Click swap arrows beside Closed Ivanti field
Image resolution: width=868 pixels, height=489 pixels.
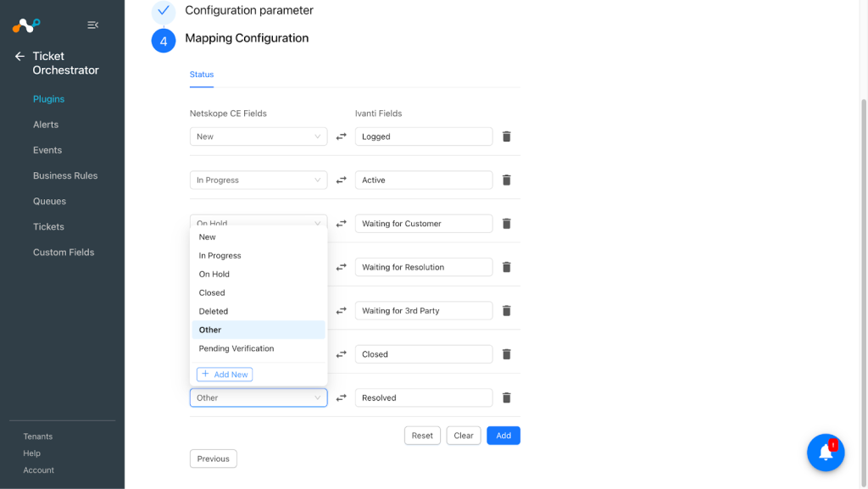click(x=342, y=354)
